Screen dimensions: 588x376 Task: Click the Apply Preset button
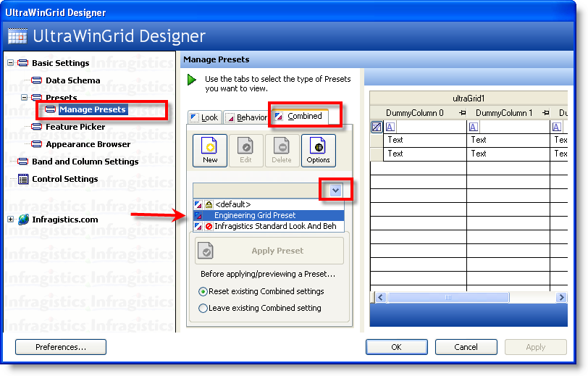click(269, 250)
